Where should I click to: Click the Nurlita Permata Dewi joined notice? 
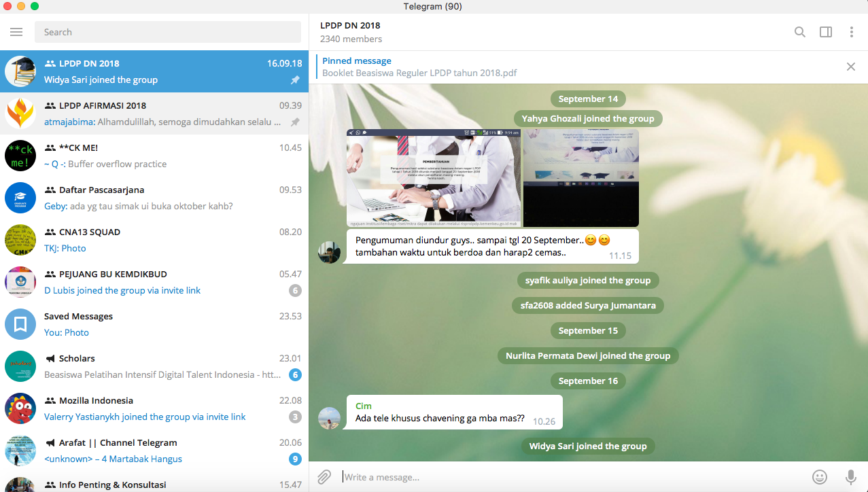point(588,355)
